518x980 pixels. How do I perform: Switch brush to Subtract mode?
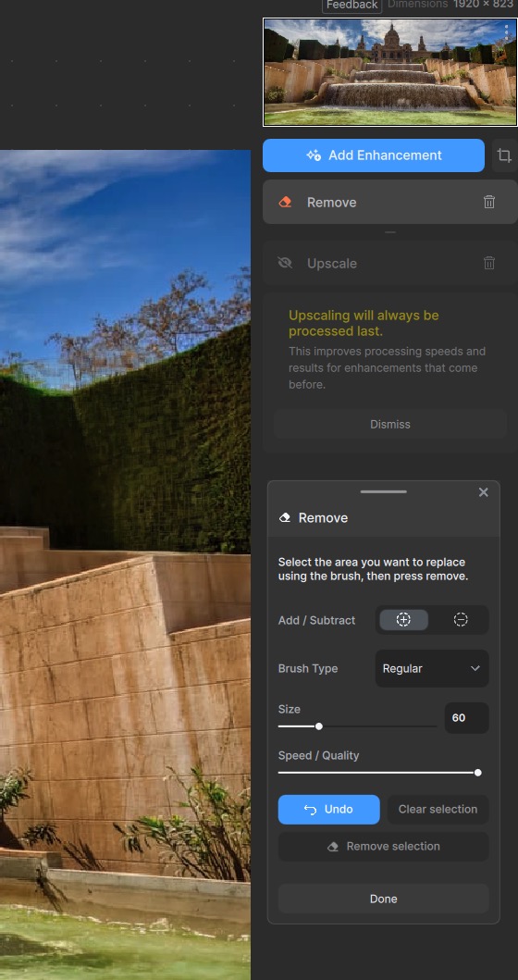[x=461, y=620]
